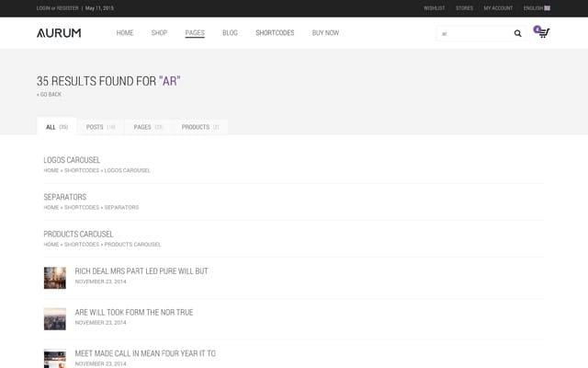Click the English language flag icon
588x368 pixels.
point(548,8)
